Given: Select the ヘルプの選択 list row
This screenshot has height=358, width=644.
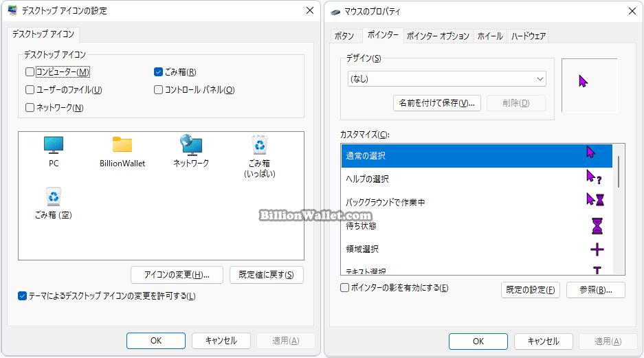Looking at the screenshot, I should (477, 179).
